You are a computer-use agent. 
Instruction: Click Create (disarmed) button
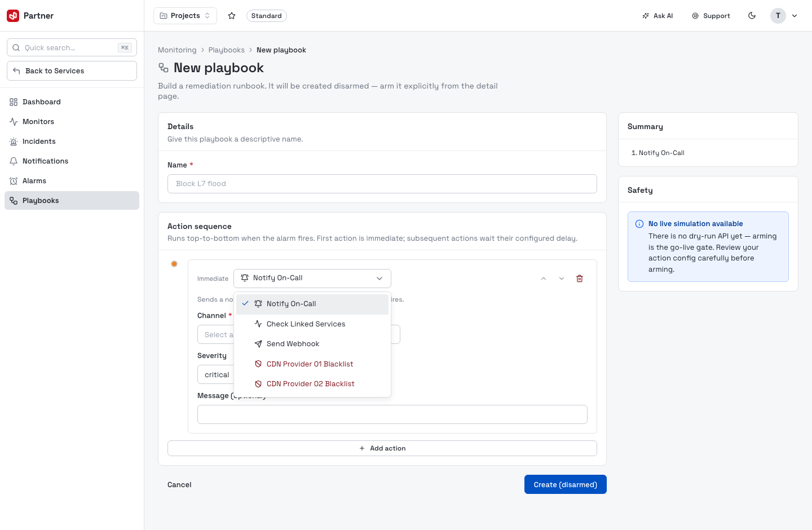[566, 484]
